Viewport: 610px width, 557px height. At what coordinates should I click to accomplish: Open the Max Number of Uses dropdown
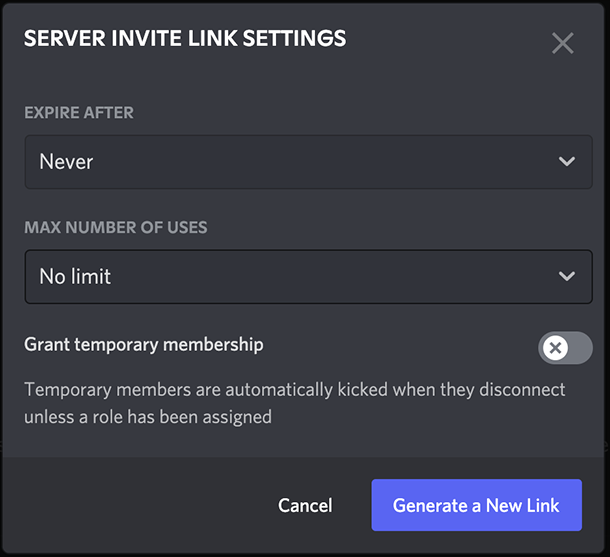(x=309, y=277)
